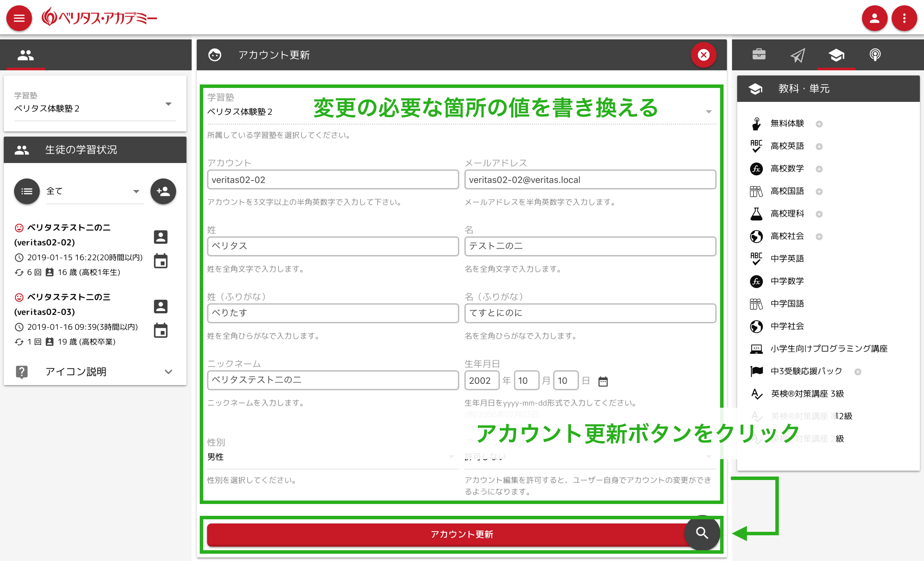Expand 高校理科 with plus icon
This screenshot has height=561, width=924.
819,214
